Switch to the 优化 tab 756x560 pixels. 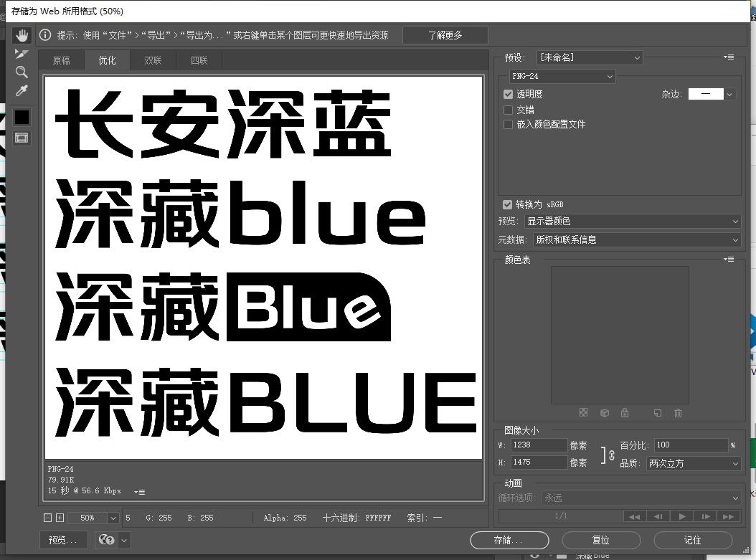point(107,60)
